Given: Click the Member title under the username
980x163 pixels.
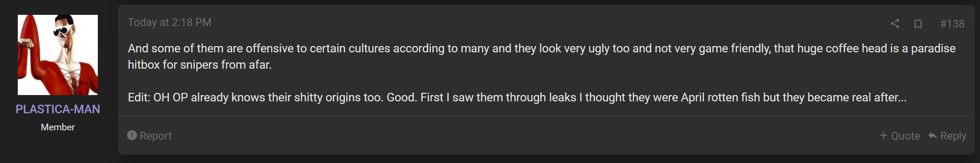Looking at the screenshot, I should pos(58,127).
